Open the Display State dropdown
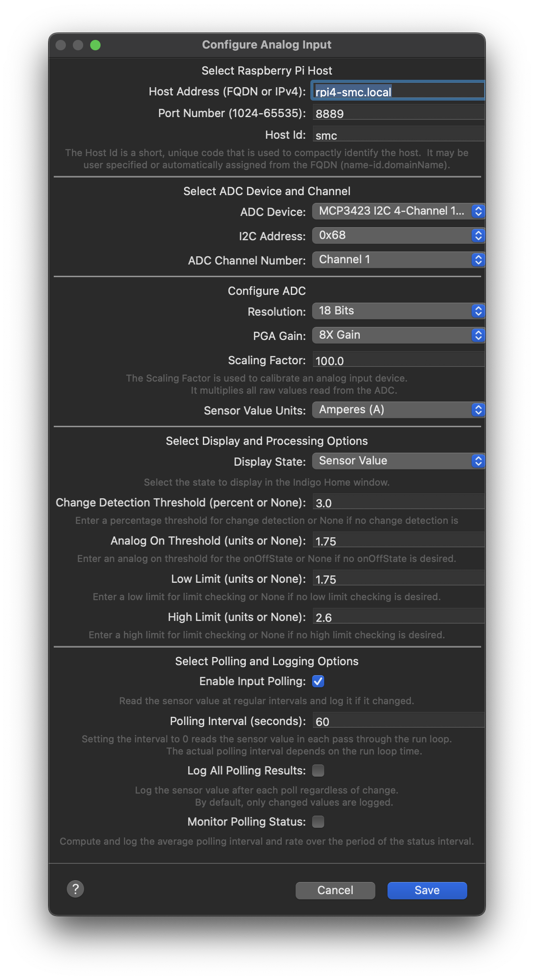Screen dimensions: 534x980 398,461
